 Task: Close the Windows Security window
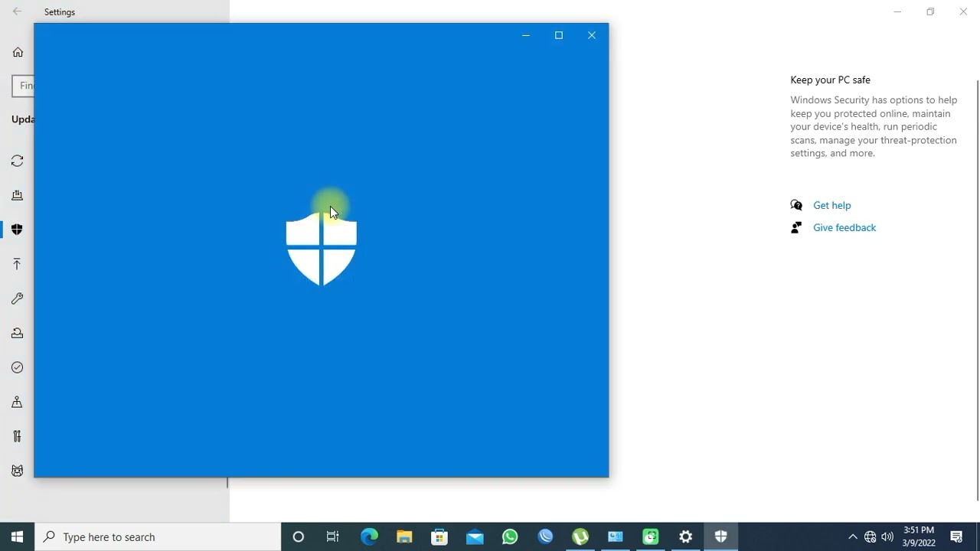[x=592, y=35]
